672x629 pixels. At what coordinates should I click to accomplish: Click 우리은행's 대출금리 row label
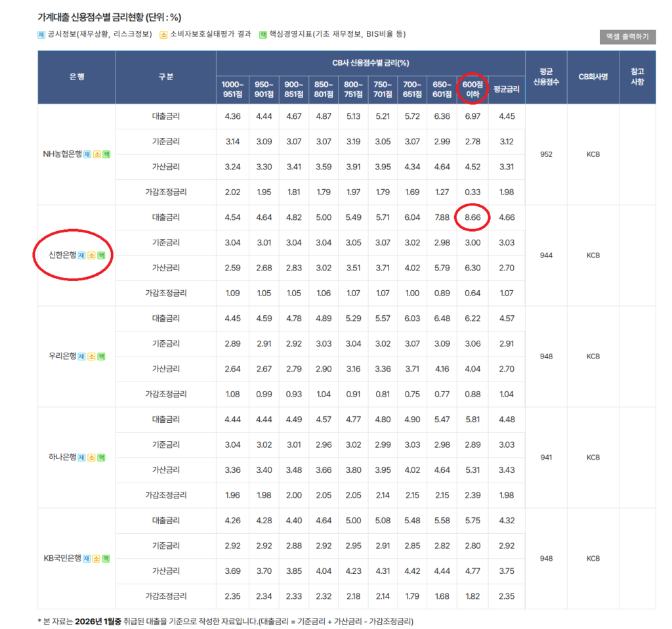pos(165,318)
